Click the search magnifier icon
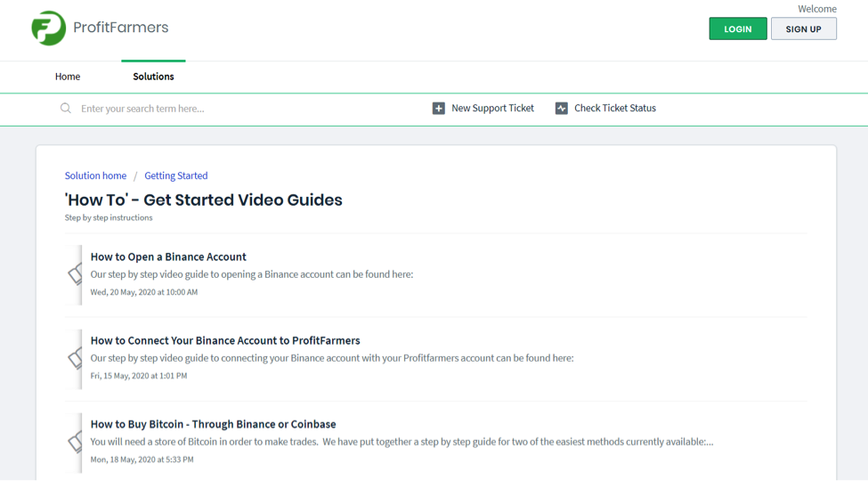The image size is (868, 481). click(66, 109)
